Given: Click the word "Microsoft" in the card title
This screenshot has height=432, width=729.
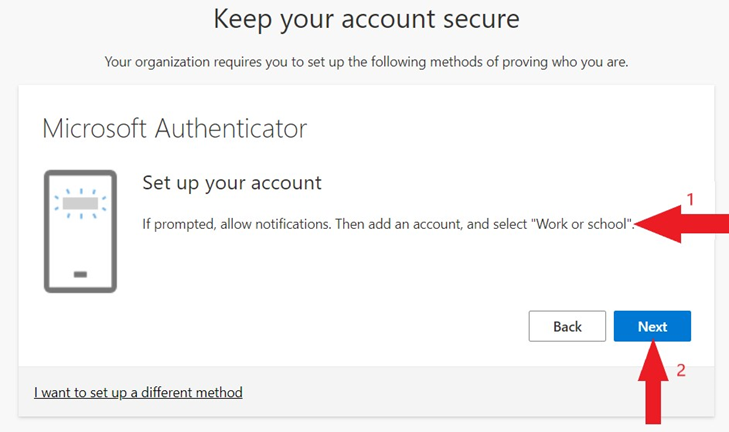Looking at the screenshot, I should click(x=95, y=128).
